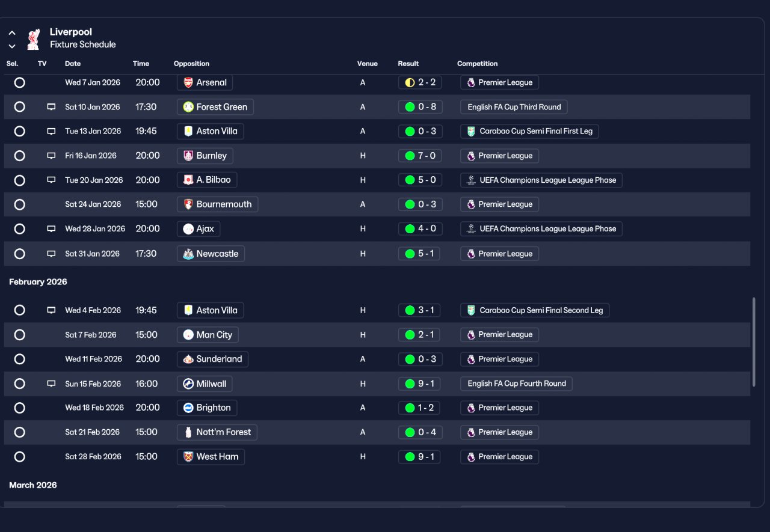Screen dimensions: 770x532
Task: Select the Bournemouth fixture radio circle
Action: pos(20,204)
